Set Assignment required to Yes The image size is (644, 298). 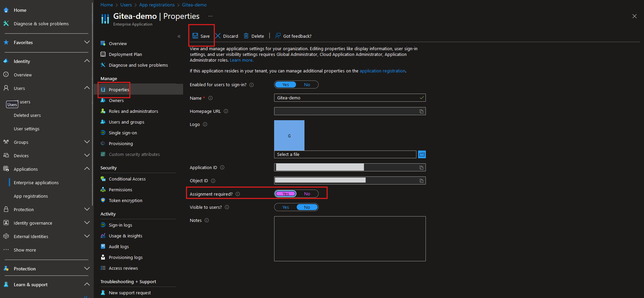286,194
